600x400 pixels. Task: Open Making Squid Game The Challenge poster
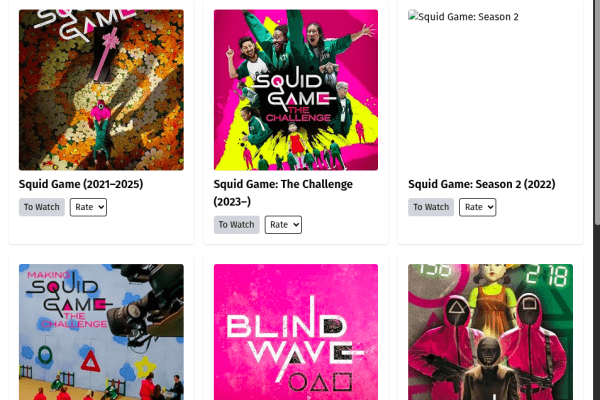(101, 332)
